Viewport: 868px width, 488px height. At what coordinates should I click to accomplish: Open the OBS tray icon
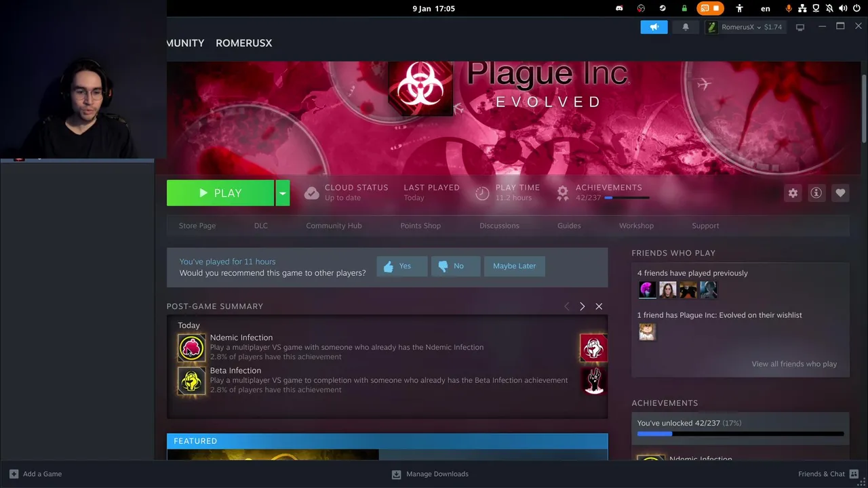pyautogui.click(x=641, y=9)
